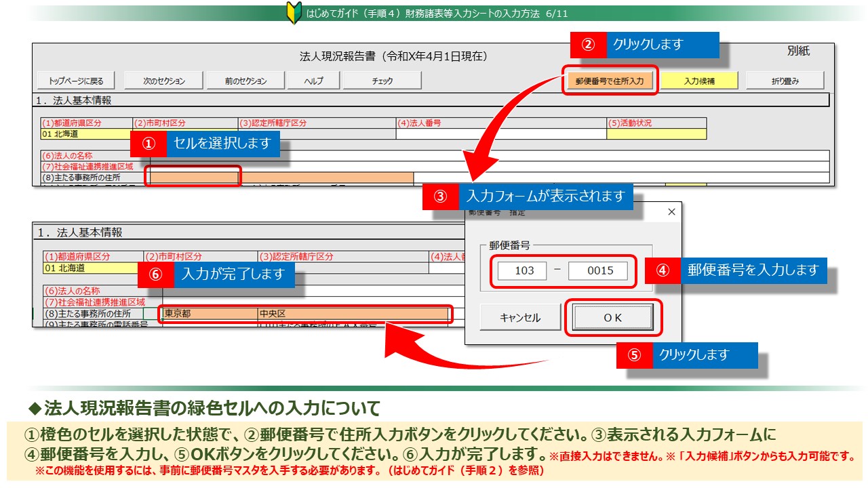
Task: Click the トップページに戻る button
Action: tap(76, 81)
